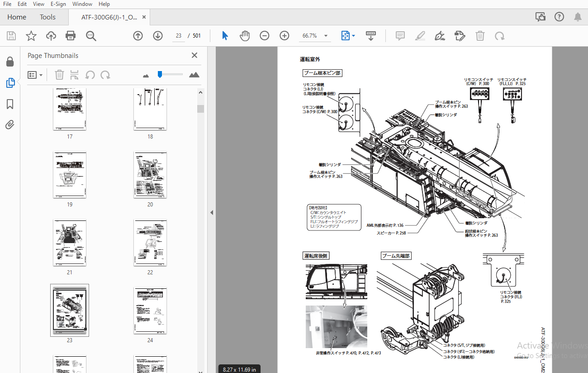Viewport: 588px width, 373px height.
Task: Click the total page count 501 text
Action: pos(196,36)
